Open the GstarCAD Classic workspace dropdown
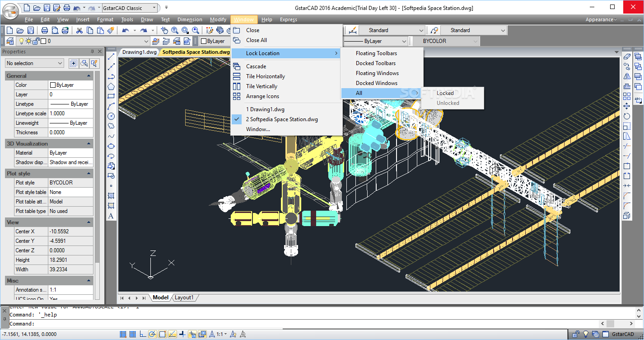Screen dimensions: 644x340 pyautogui.click(x=155, y=8)
